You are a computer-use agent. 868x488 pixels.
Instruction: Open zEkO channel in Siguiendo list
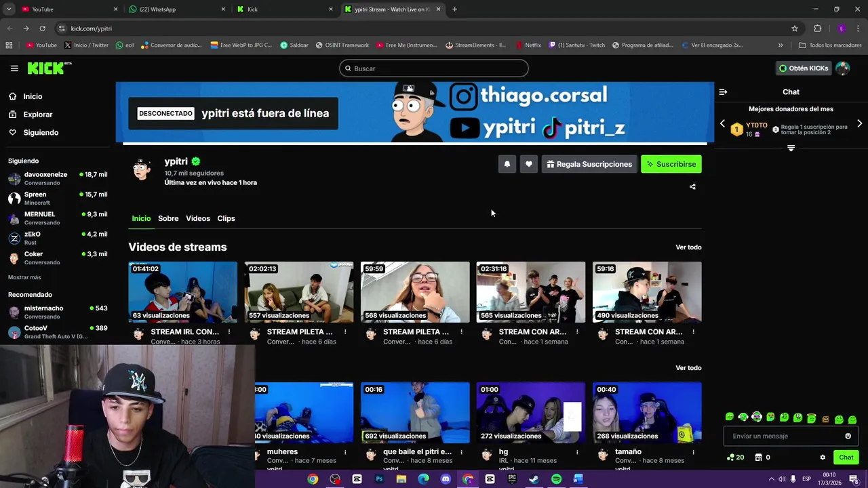(58, 238)
